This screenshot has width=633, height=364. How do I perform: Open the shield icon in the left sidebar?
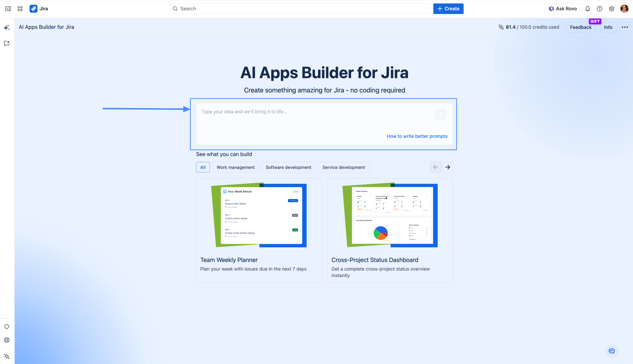(7, 327)
